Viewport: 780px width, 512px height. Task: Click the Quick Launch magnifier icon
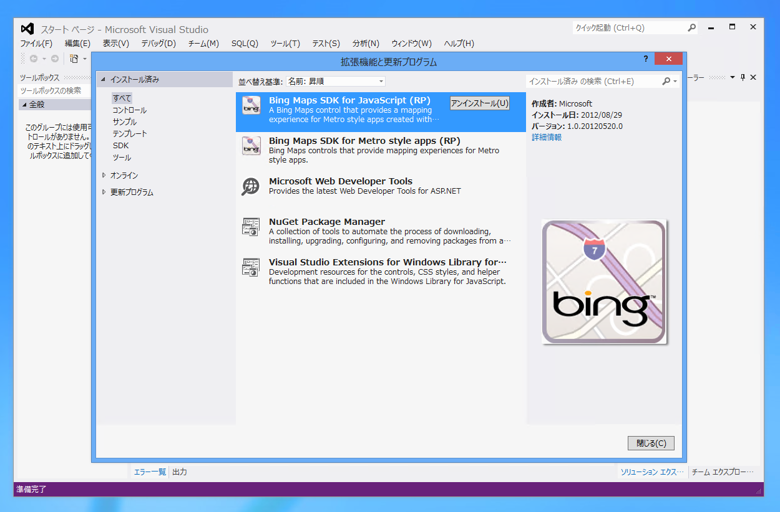pos(691,28)
